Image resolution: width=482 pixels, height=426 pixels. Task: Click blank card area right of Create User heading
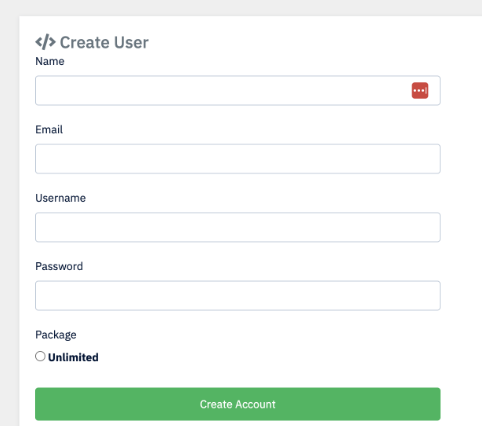pyautogui.click(x=300, y=42)
